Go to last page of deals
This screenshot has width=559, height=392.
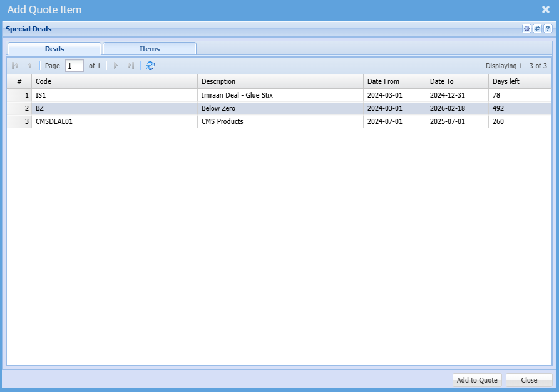130,66
